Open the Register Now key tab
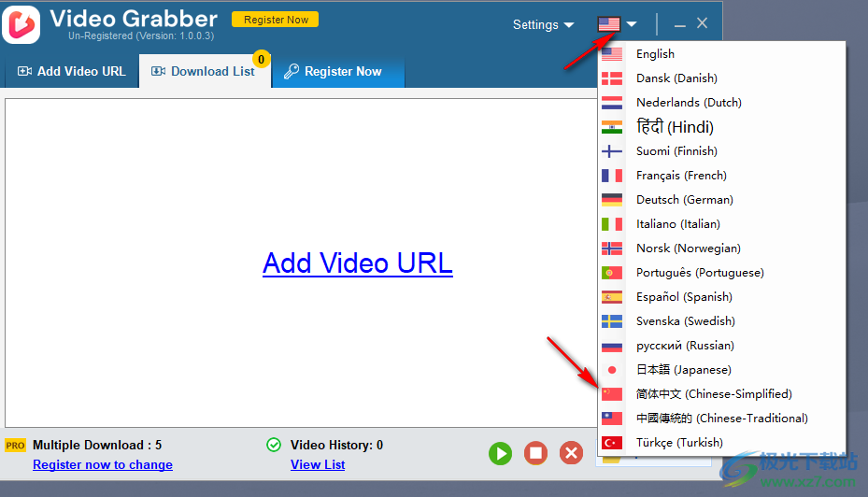Viewport: 868px width, 497px height. (337, 71)
